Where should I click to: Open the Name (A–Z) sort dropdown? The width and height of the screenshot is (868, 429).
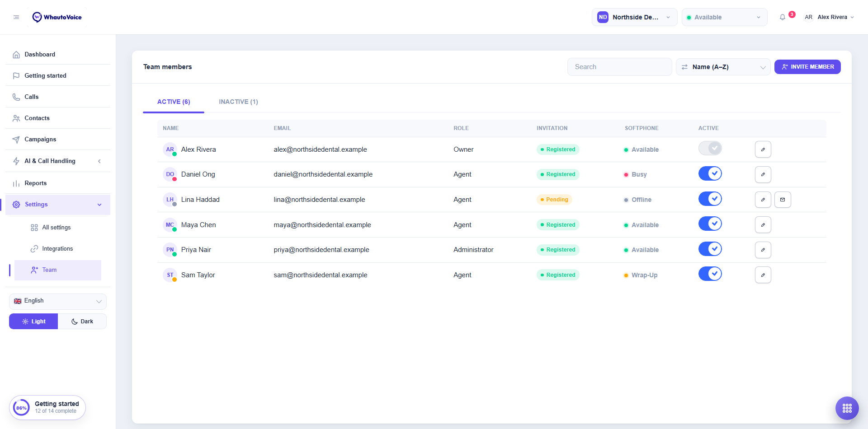[723, 67]
